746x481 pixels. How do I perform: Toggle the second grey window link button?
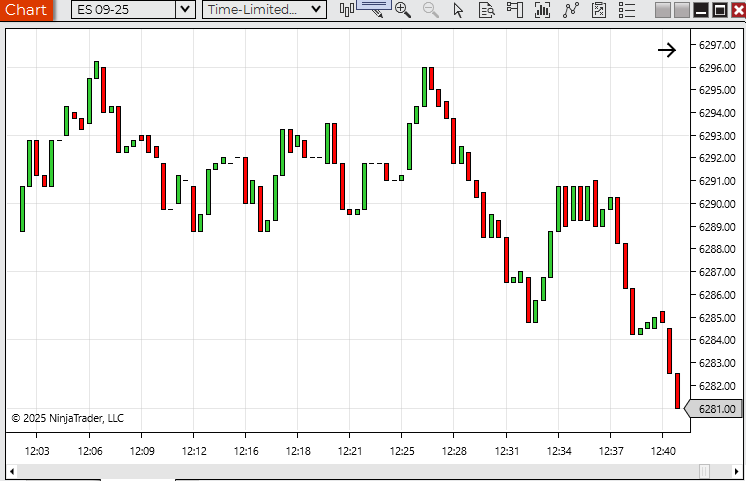point(681,10)
